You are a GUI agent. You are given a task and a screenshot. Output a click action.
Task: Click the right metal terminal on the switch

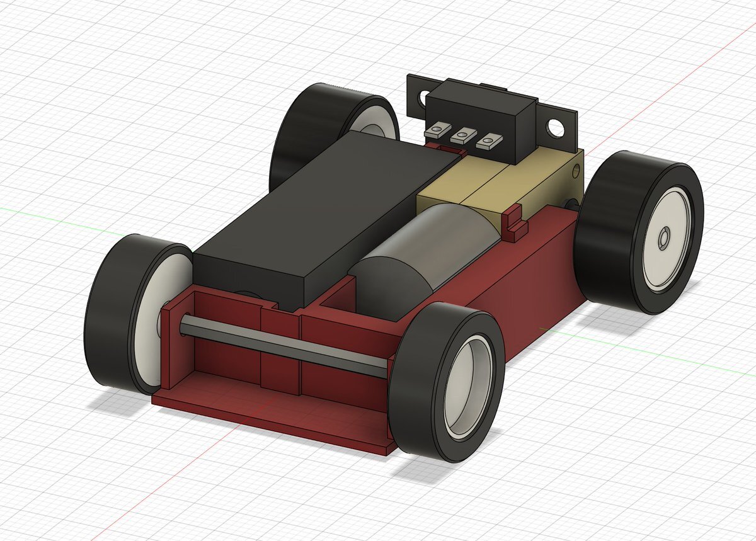487,142
